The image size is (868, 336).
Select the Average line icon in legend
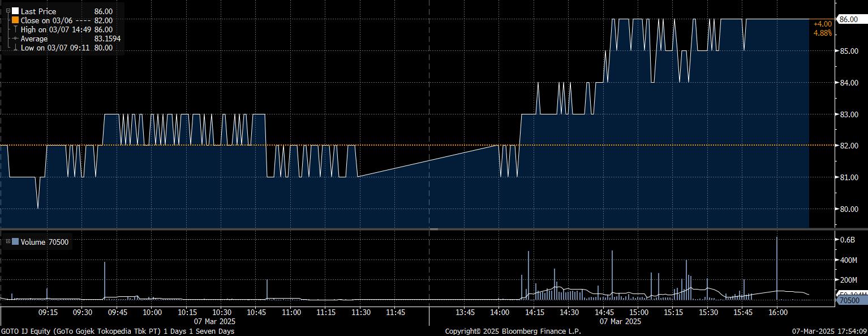point(15,39)
